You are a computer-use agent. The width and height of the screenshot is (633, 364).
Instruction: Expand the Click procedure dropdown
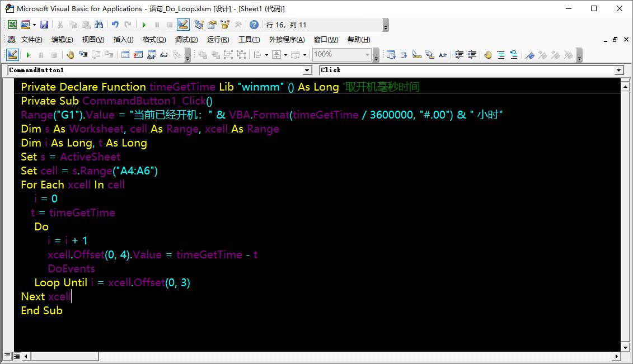[x=618, y=70]
